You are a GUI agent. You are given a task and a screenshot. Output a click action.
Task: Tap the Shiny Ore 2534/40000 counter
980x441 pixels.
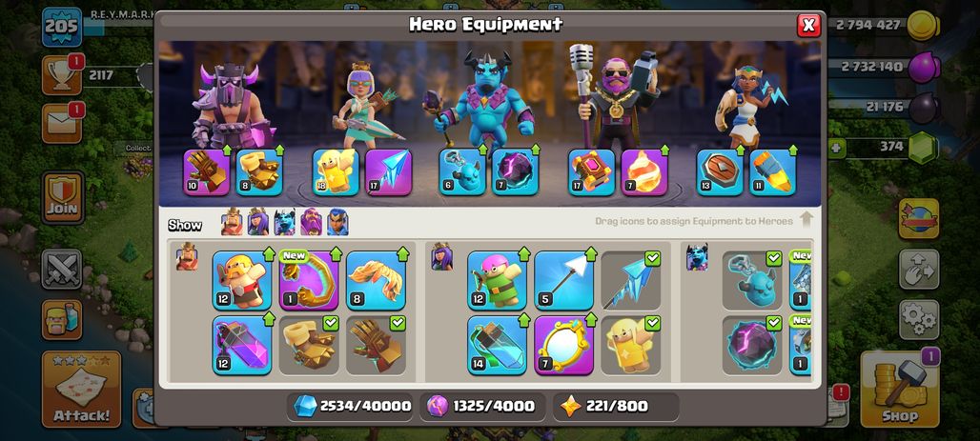pos(351,407)
